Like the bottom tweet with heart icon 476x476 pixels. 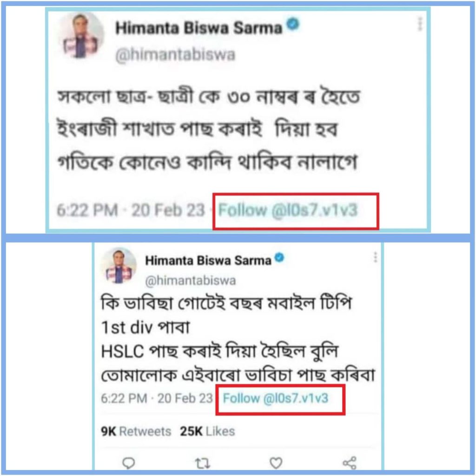pos(276,463)
